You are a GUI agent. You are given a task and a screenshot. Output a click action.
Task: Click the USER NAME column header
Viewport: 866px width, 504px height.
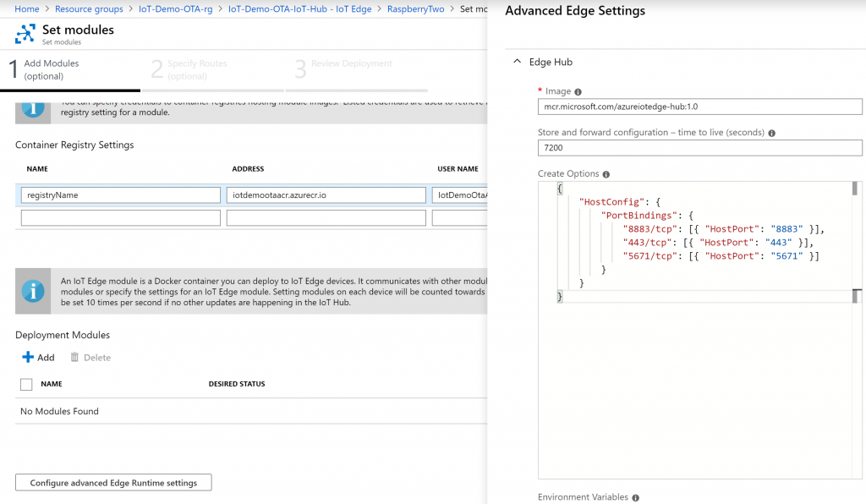click(x=458, y=169)
